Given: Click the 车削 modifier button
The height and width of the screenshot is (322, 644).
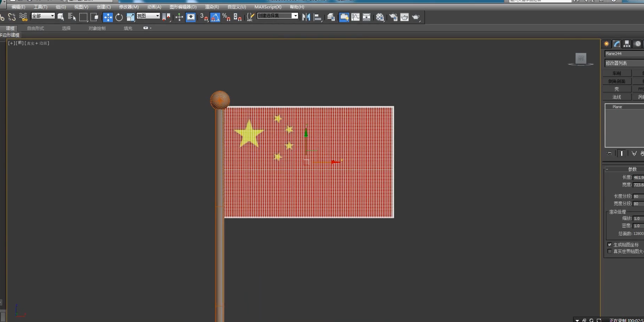Looking at the screenshot, I should [617, 73].
